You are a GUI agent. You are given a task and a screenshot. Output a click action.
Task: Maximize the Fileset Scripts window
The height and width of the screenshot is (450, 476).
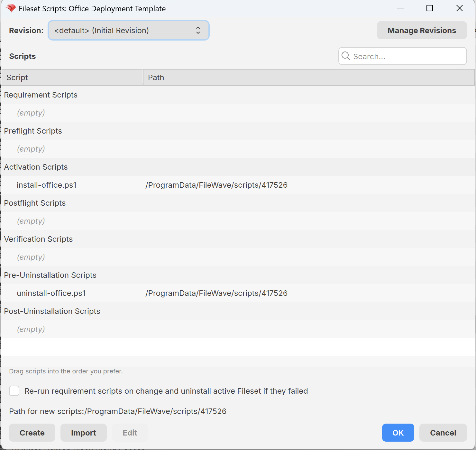click(x=430, y=8)
